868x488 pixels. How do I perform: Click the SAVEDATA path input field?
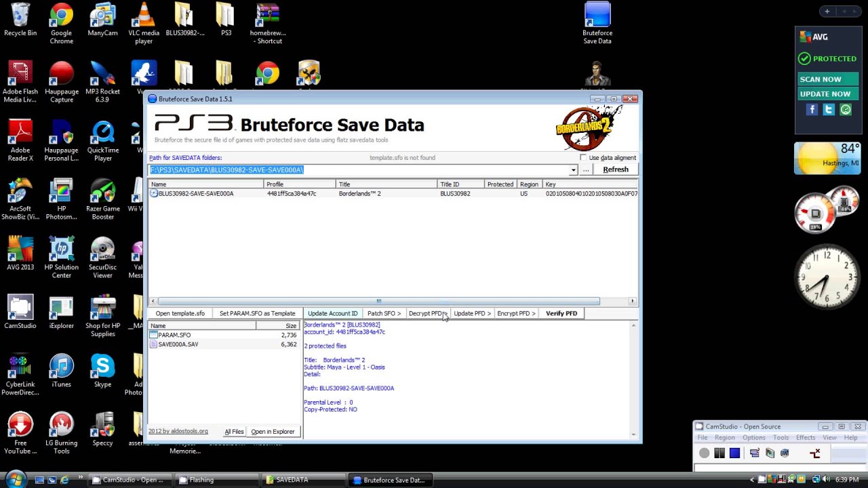pos(359,169)
